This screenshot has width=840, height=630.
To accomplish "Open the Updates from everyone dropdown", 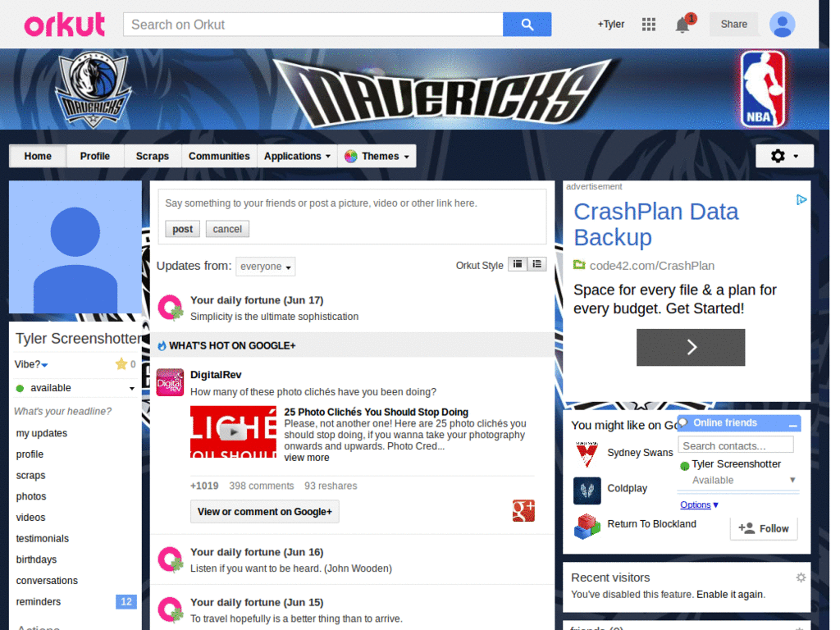I will pos(265,267).
